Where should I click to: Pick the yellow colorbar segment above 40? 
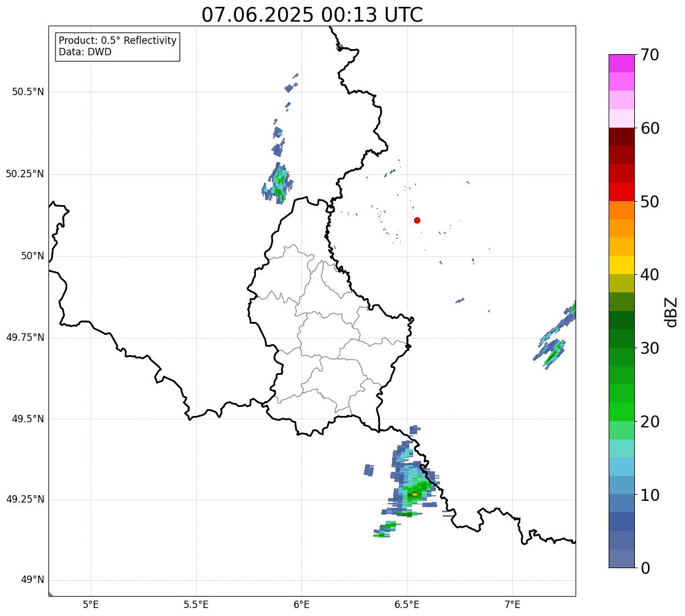pos(622,265)
